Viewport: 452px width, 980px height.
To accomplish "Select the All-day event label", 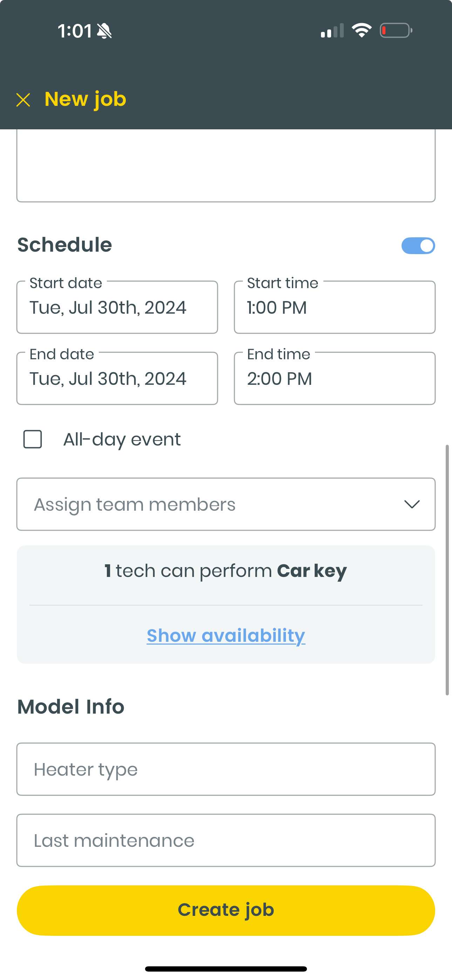I will (122, 440).
